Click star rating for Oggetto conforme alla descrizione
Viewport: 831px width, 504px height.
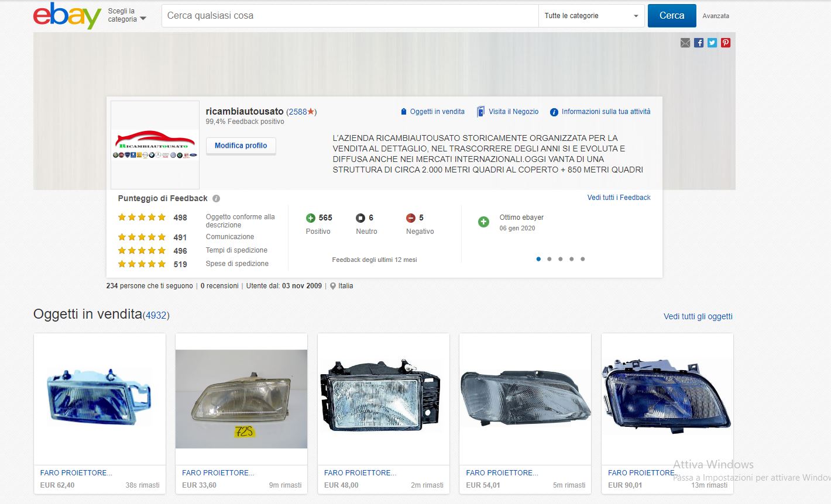[x=142, y=218]
